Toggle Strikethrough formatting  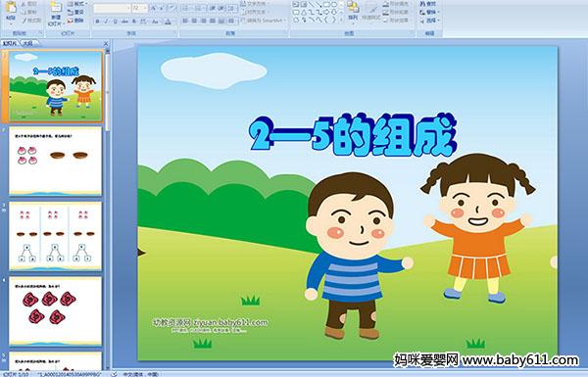tap(124, 22)
